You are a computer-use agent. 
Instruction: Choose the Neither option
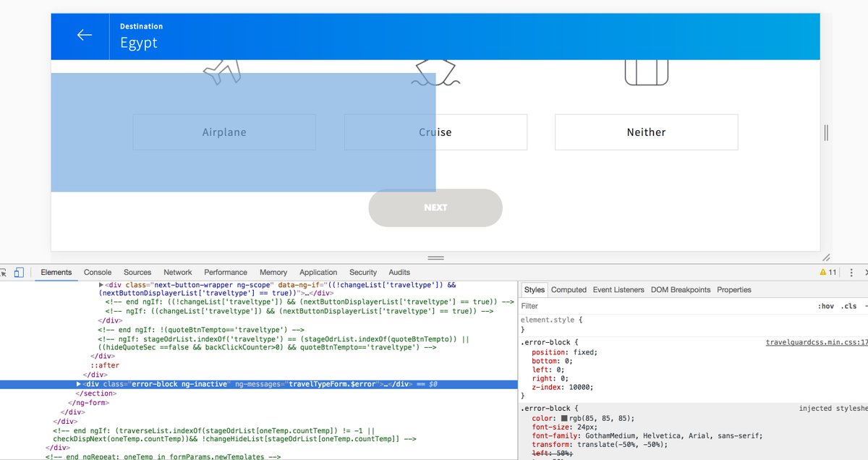pos(646,132)
